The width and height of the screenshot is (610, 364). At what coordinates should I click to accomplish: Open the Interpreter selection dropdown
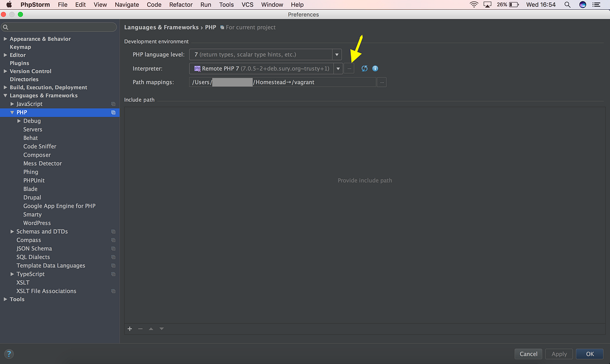[338, 68]
